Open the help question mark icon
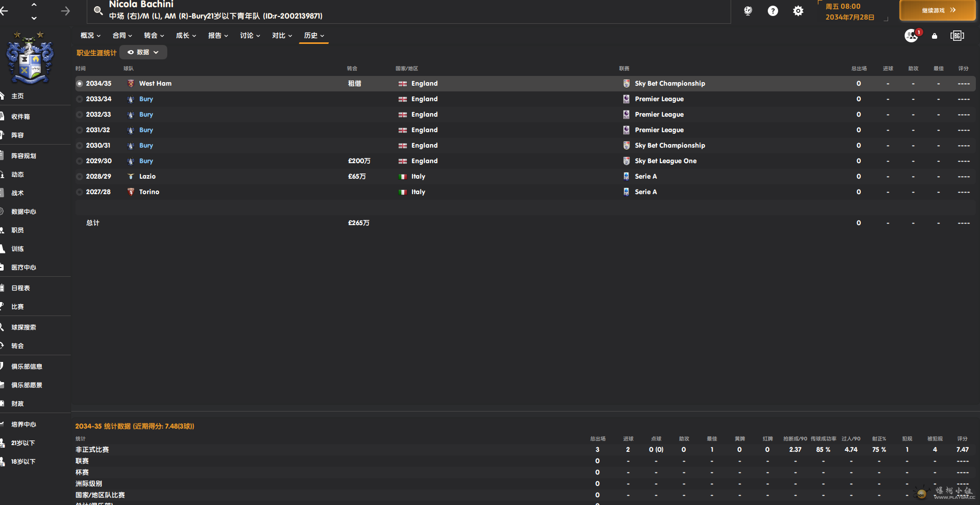The image size is (980, 505). click(773, 11)
